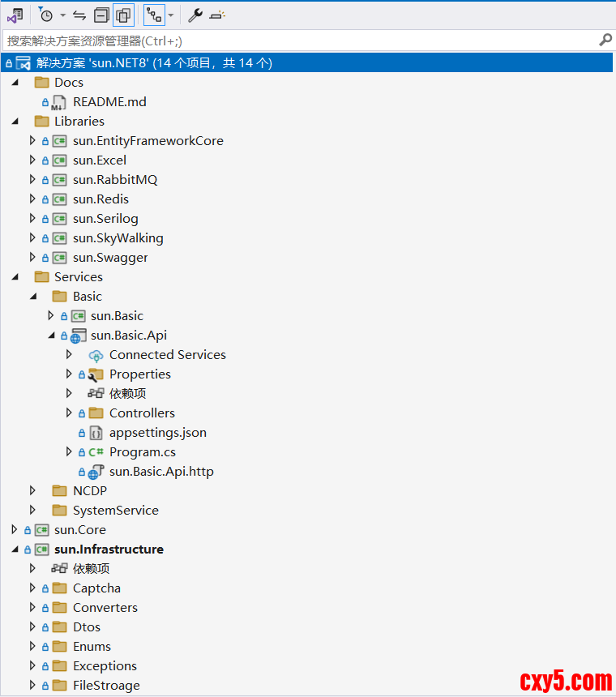Open dropdown arrow next to the clock filter
616x697 pixels.
coord(62,15)
